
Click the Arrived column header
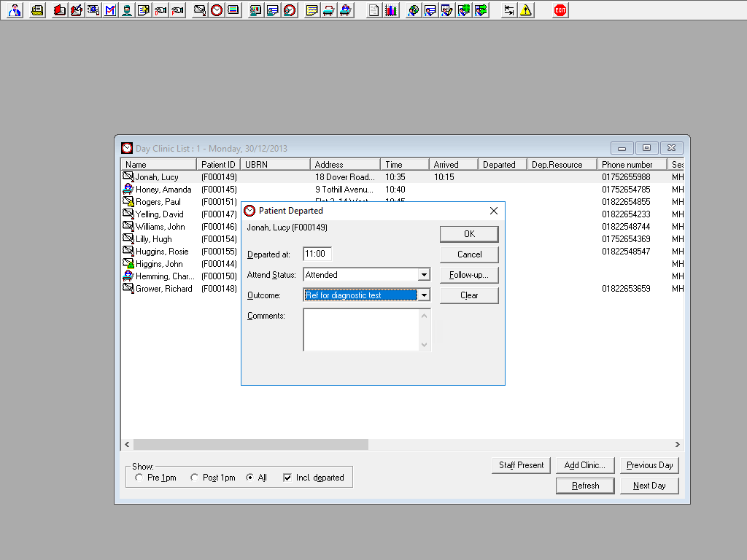pos(454,164)
